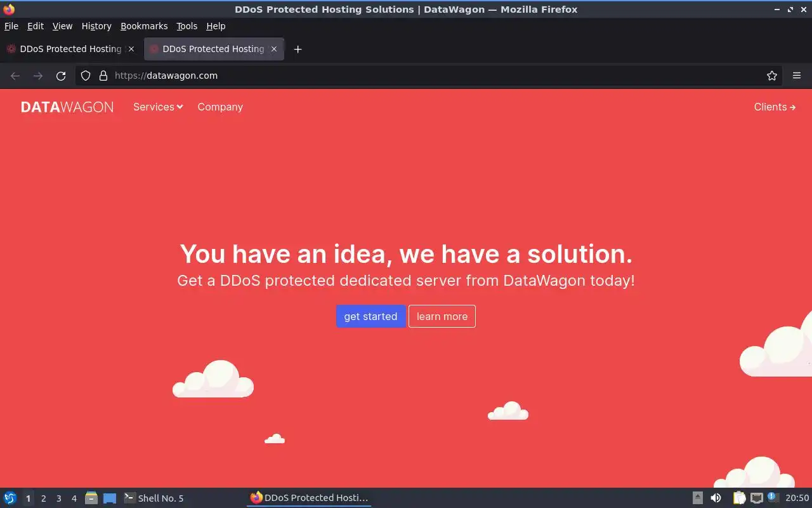
Task: Click the blue get started button
Action: click(370, 316)
